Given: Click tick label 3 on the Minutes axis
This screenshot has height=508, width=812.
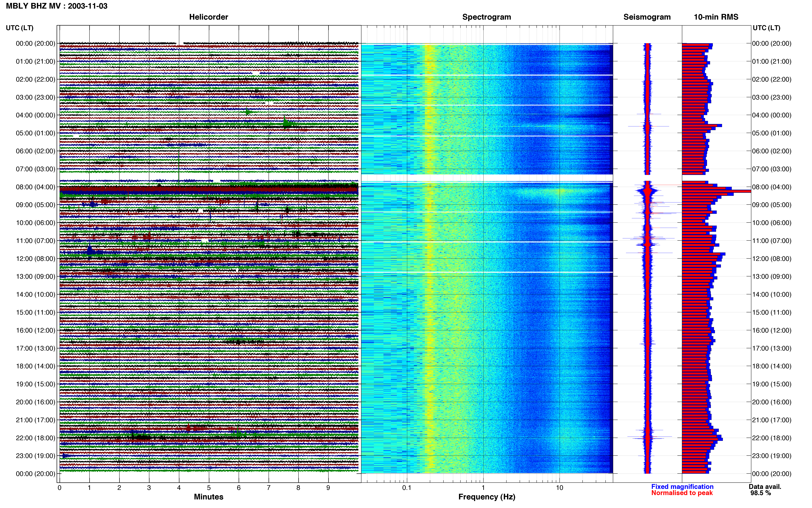Looking at the screenshot, I should (x=149, y=488).
